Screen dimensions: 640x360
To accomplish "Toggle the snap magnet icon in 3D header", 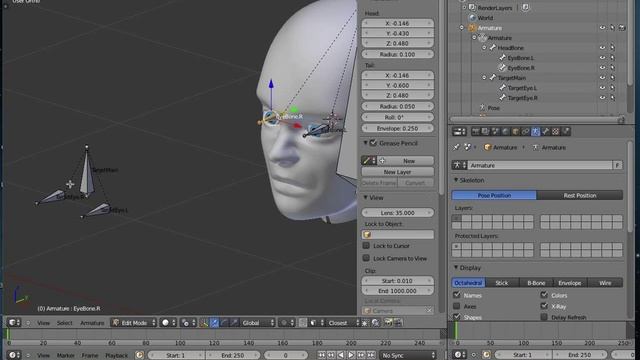I will [x=302, y=323].
